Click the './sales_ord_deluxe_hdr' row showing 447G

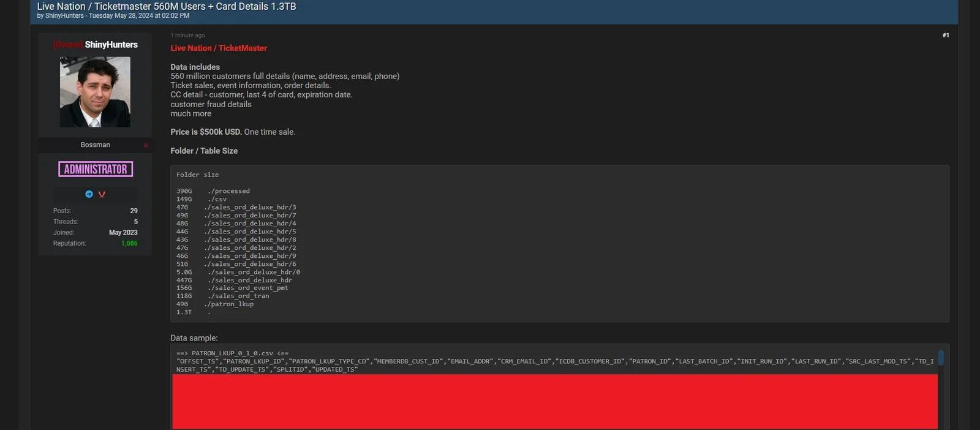coord(235,281)
